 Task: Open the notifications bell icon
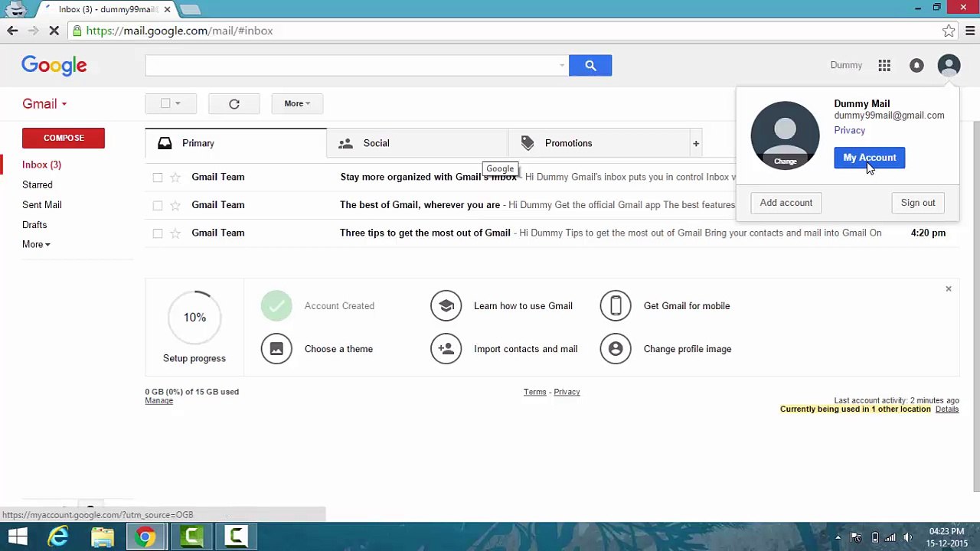point(916,66)
